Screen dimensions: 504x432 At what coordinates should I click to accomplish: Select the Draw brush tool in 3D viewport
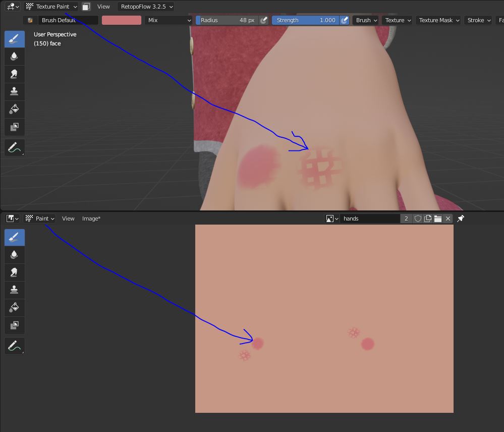(x=15, y=39)
